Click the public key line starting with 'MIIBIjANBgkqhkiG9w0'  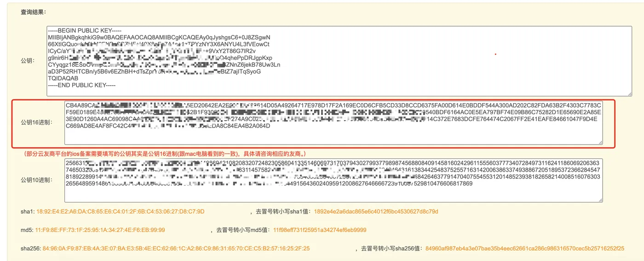[159, 37]
